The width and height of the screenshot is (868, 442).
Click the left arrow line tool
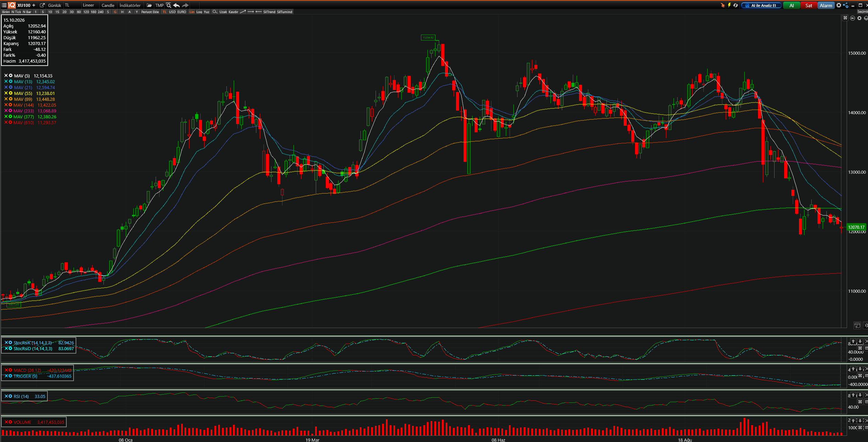point(259,12)
